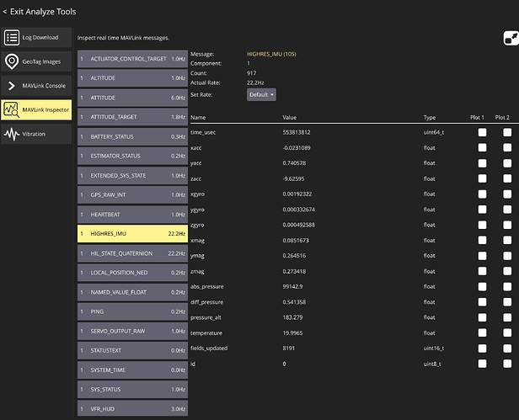This screenshot has width=519, height=420.
Task: Switch to the Vibration tab
Action: [35, 134]
